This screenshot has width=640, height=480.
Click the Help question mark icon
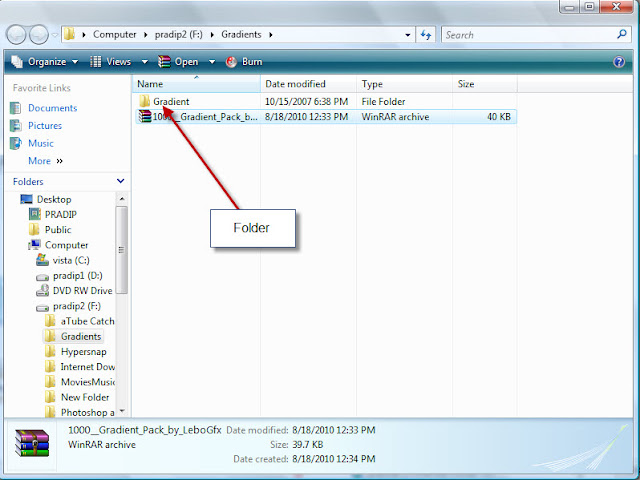click(x=619, y=62)
